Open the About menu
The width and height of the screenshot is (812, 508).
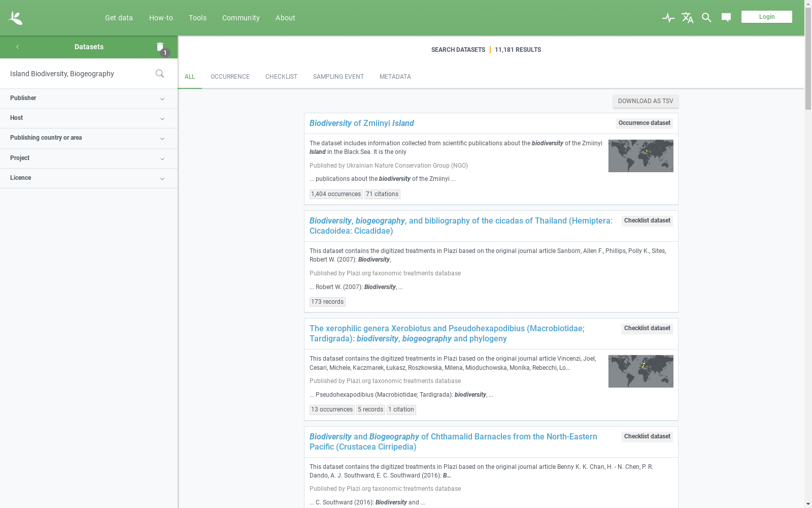pos(285,18)
